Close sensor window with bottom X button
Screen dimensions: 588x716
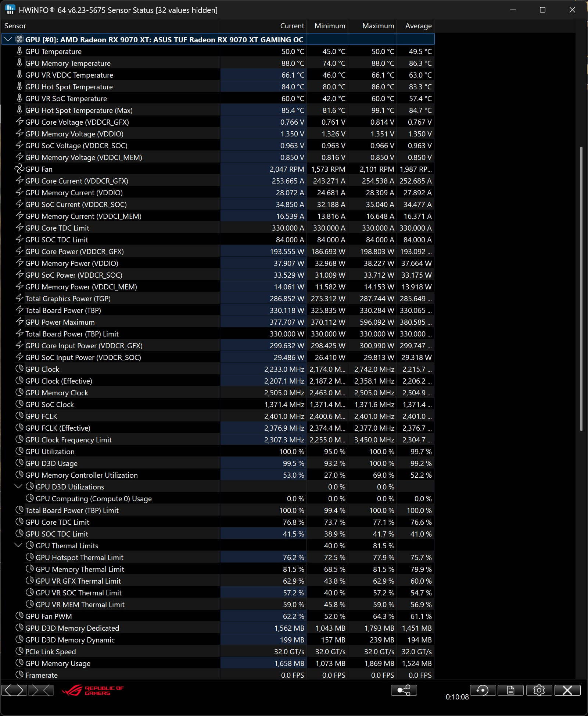[567, 690]
